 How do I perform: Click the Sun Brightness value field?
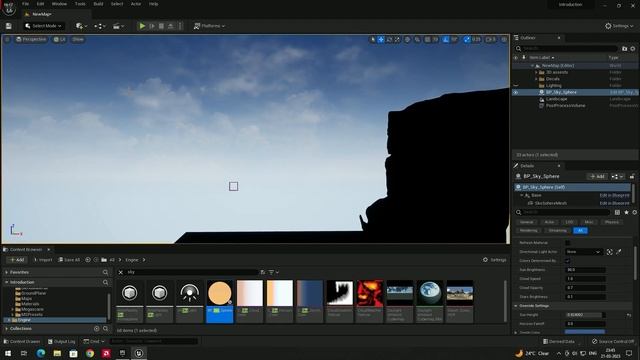(585, 270)
